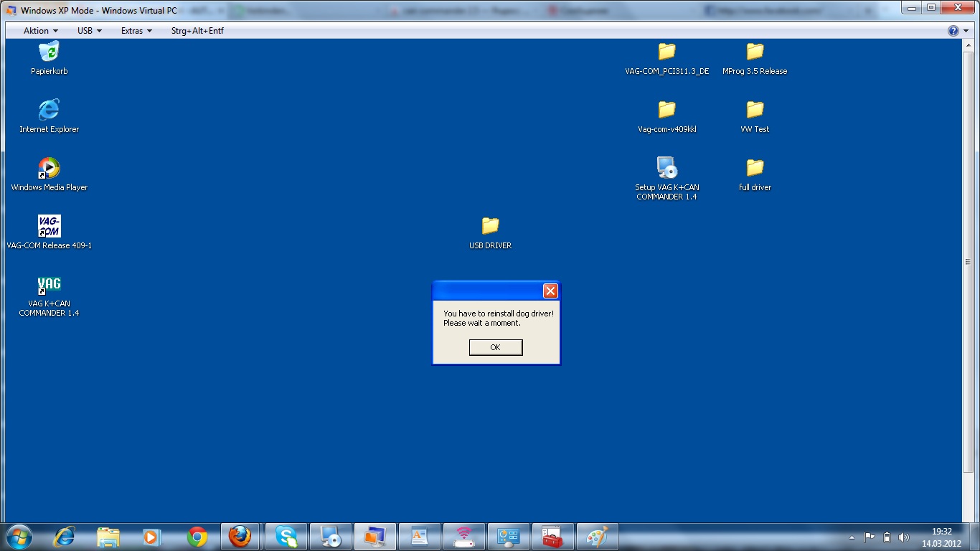Click the Virtual PC window vertical scrollbar

point(969,263)
